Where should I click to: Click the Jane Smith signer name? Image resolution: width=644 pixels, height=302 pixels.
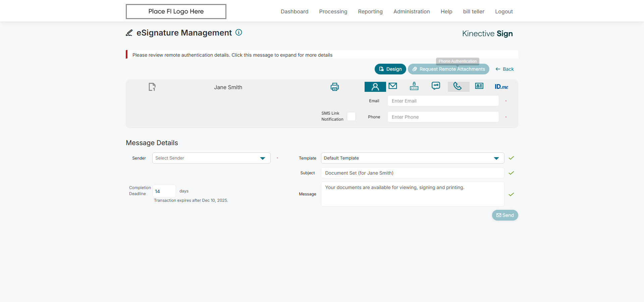coord(228,87)
